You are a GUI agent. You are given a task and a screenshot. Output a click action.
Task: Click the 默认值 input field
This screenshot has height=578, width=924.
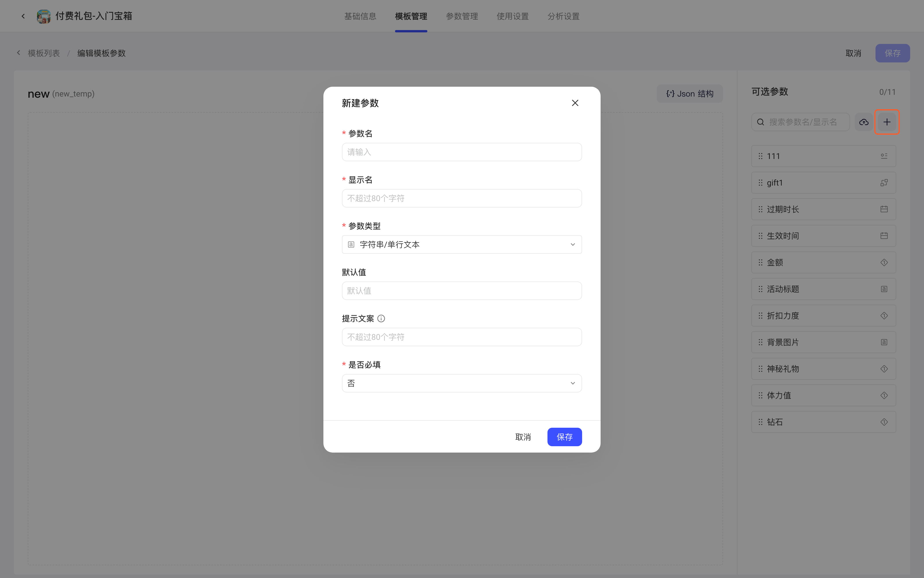(462, 290)
